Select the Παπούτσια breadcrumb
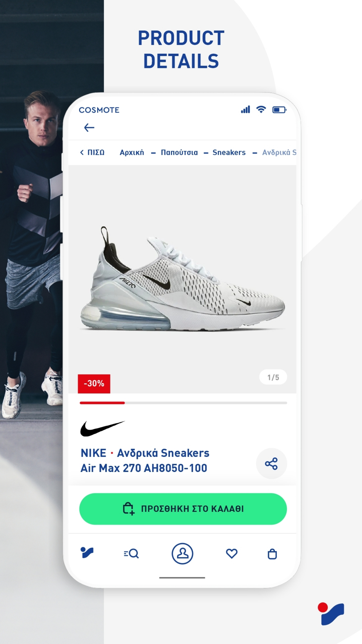This screenshot has height=644, width=362. pyautogui.click(x=179, y=152)
